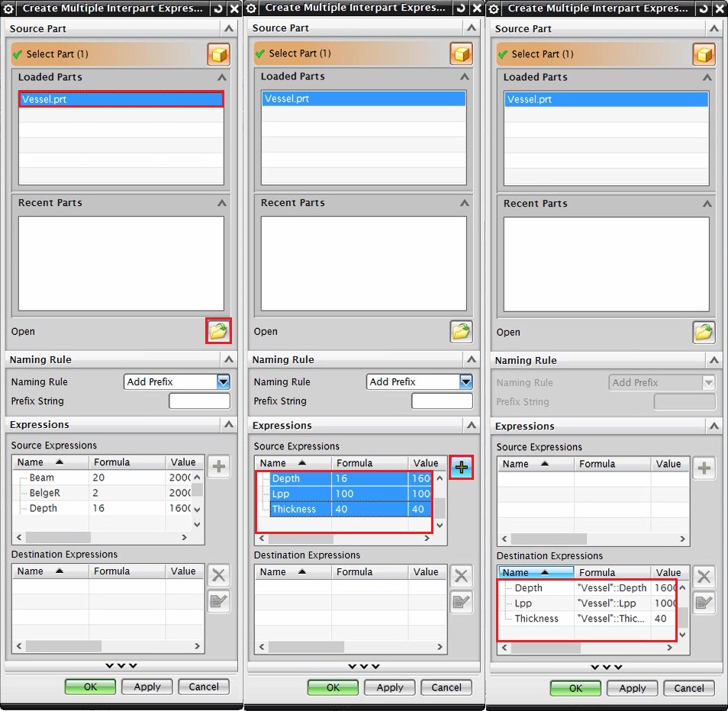
Task: Click Cancel in the middle dialog
Action: coord(446,687)
